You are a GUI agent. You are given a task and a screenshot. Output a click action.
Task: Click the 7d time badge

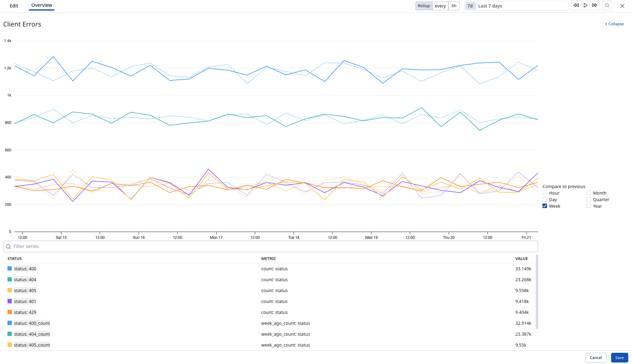pos(470,6)
